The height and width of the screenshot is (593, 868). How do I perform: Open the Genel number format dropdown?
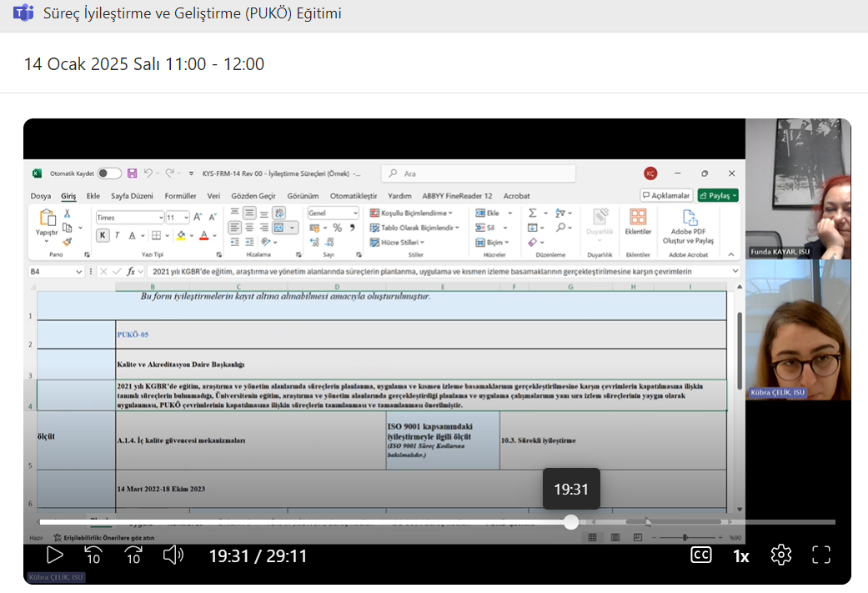click(354, 214)
